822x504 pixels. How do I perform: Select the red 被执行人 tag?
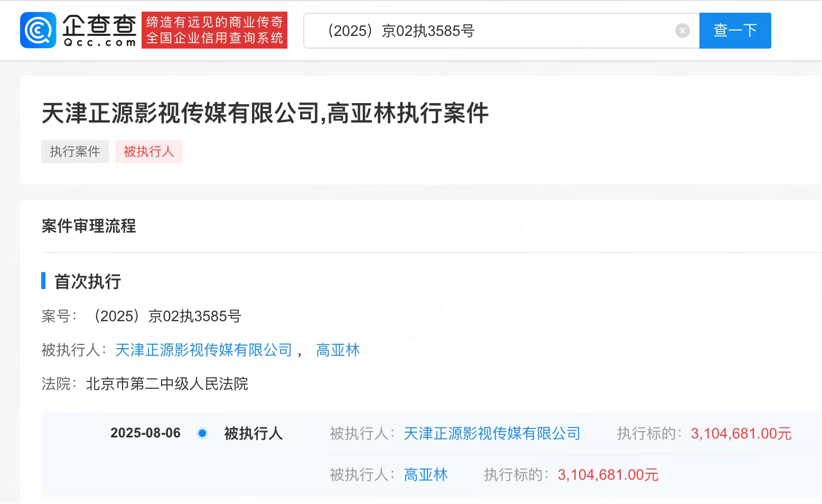coord(148,152)
